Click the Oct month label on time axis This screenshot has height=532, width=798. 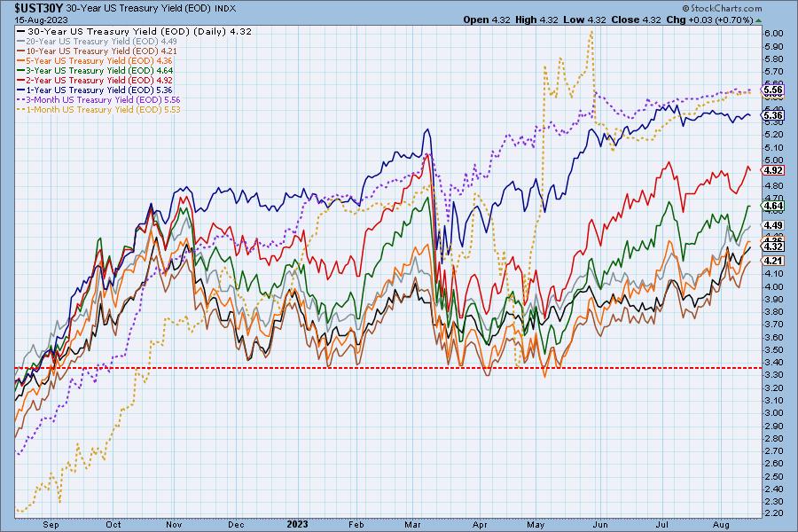pos(113,524)
